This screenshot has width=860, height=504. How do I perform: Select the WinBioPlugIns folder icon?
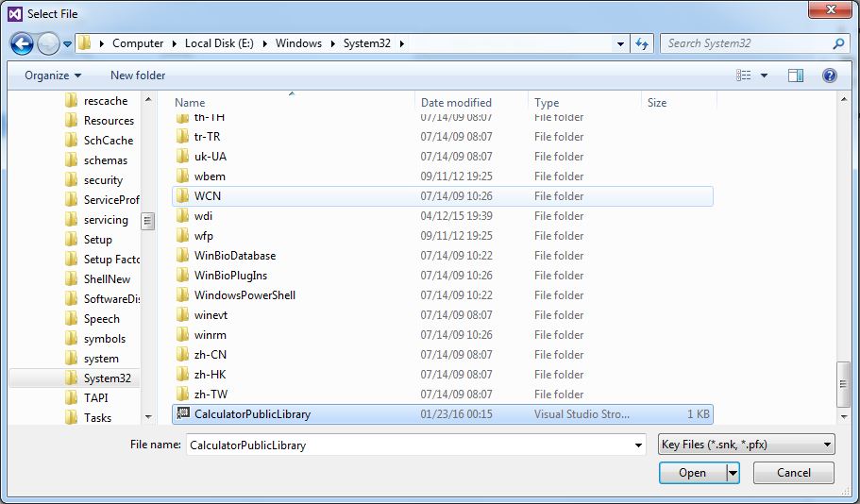183,276
